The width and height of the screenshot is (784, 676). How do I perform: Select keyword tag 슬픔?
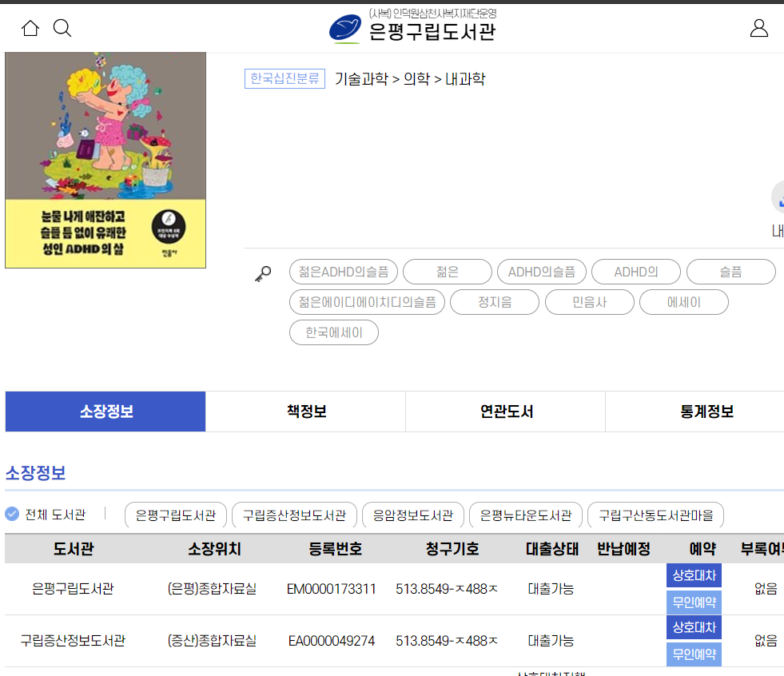[731, 272]
